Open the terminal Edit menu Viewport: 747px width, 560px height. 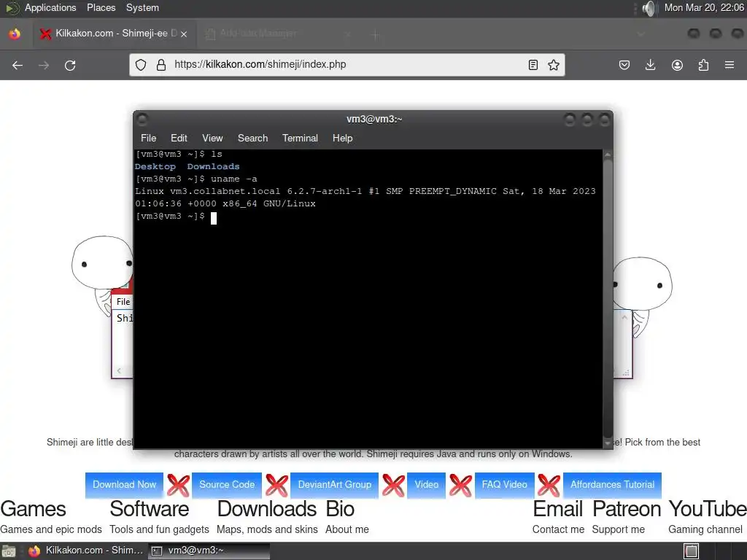179,138
